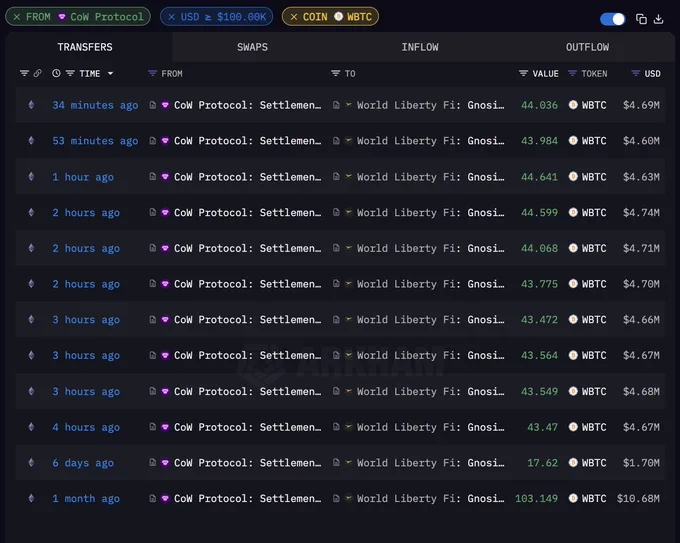The width and height of the screenshot is (680, 543).
Task: Remove the COIN WBTC filter chip
Action: (294, 17)
